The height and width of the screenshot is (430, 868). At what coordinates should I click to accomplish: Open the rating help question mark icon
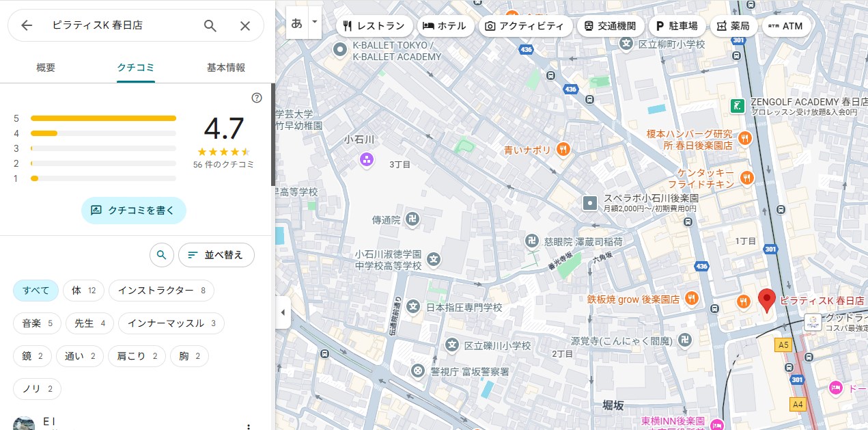(257, 98)
